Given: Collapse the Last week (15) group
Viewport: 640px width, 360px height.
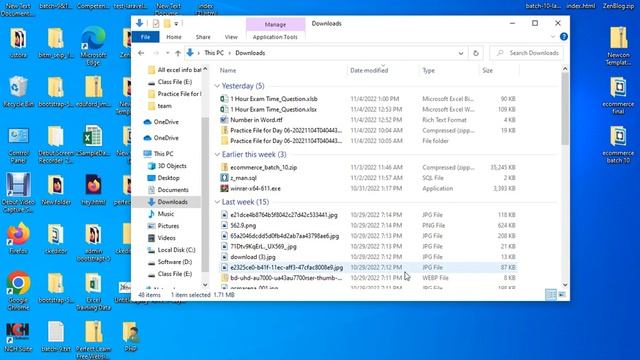Looking at the screenshot, I should (217, 202).
